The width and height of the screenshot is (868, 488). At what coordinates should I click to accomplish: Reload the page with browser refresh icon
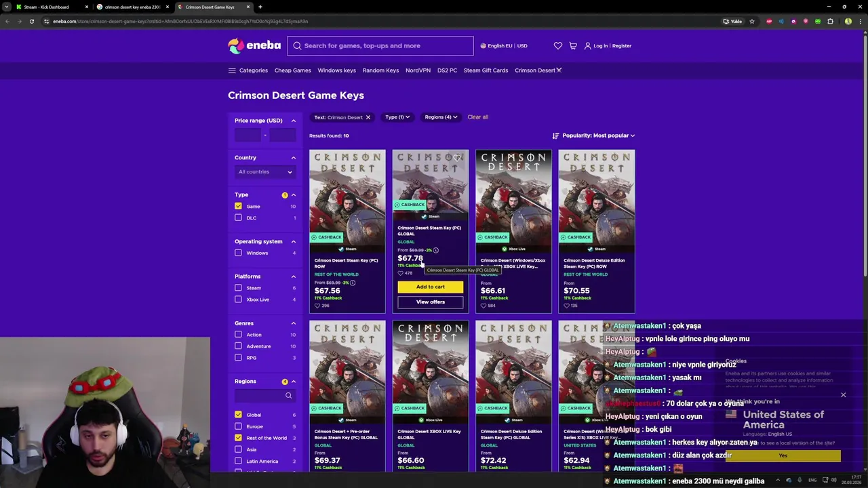(x=31, y=21)
